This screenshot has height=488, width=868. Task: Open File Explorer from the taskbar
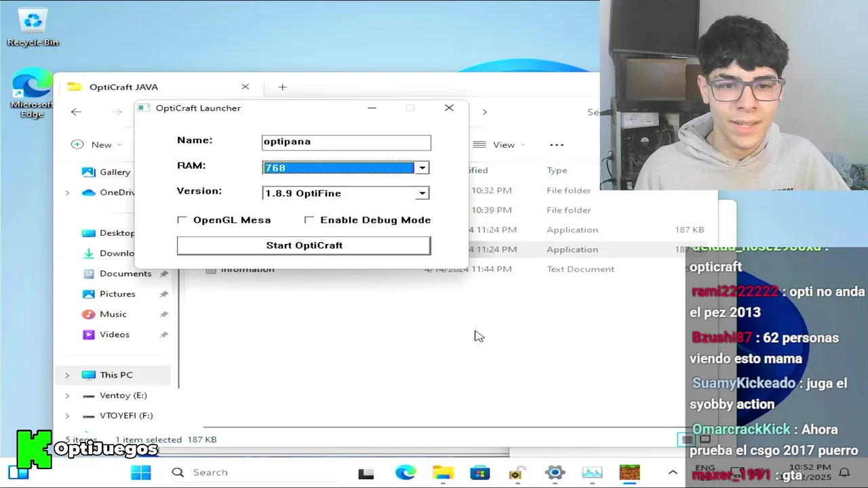[x=443, y=472]
